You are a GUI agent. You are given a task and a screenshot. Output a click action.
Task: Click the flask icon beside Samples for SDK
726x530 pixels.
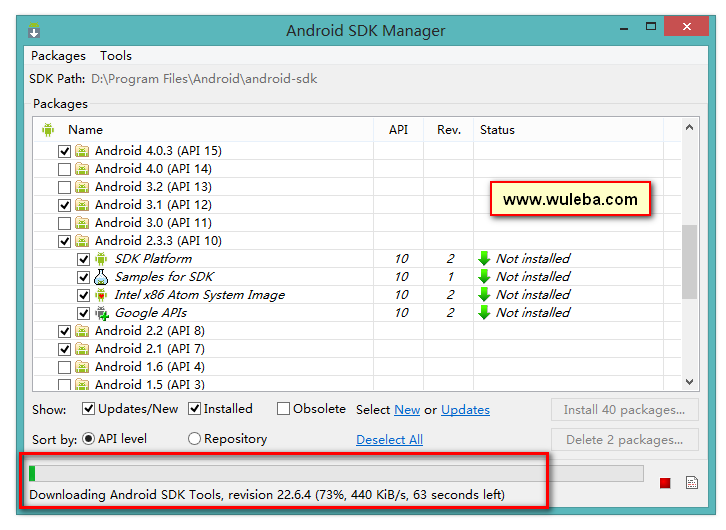(x=101, y=277)
